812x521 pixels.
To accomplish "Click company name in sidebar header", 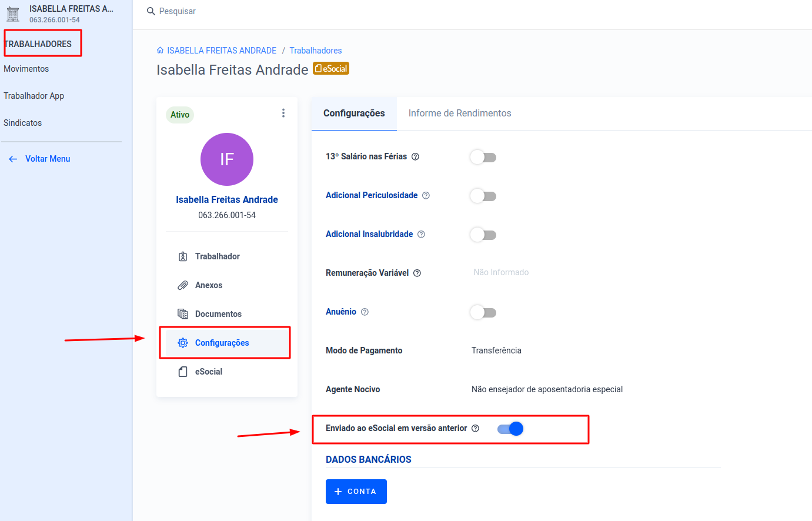I will (x=71, y=9).
